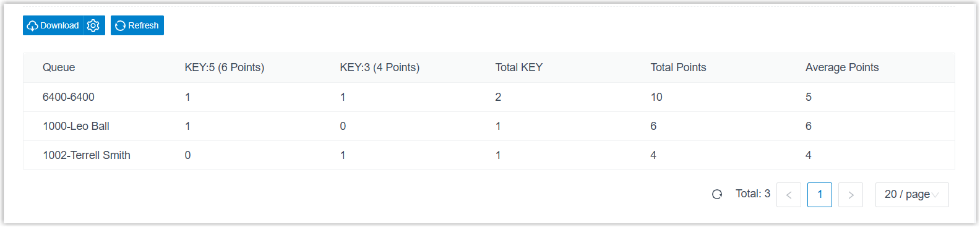Go to previous page arrow
Screen dimensions: 980x227
coord(789,195)
